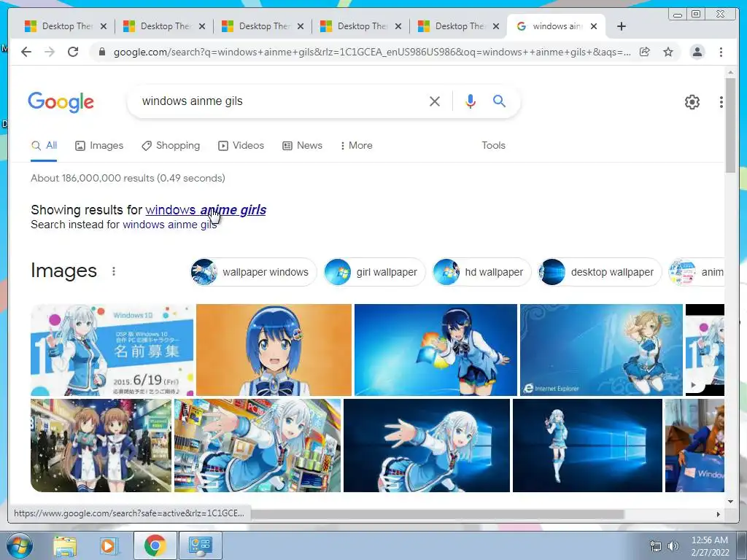Select the desktop wallpaper filter chip
Screen dimensions: 747x560
[x=600, y=272]
